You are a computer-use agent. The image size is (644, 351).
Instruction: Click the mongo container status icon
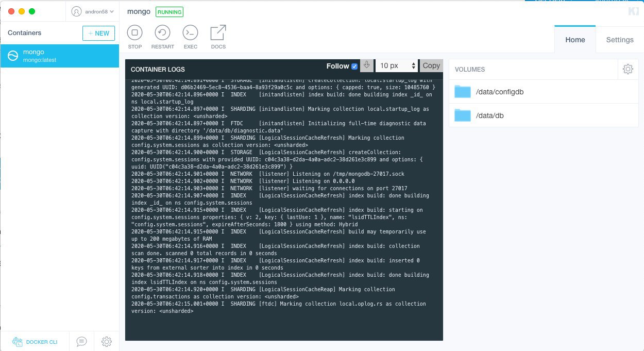point(13,56)
